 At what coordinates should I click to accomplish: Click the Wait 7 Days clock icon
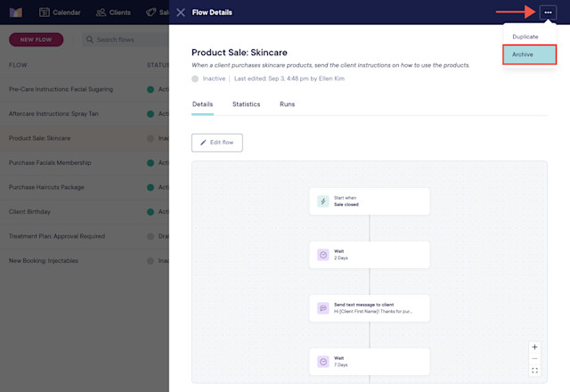click(x=322, y=362)
